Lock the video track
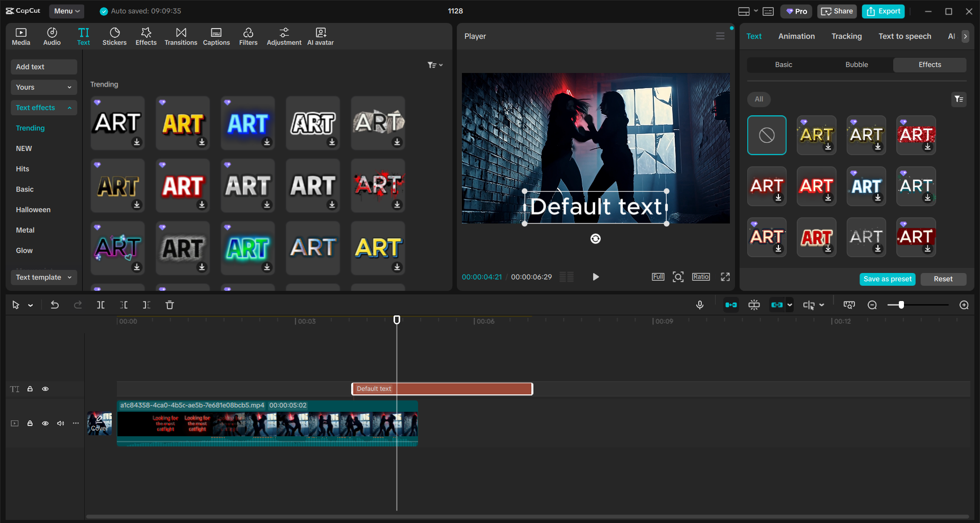 [30, 424]
